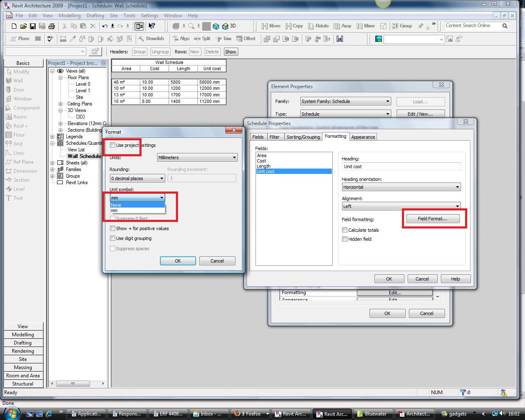Open the Family dropdown in Element Properties
Image resolution: width=525 pixels, height=420 pixels.
point(345,101)
